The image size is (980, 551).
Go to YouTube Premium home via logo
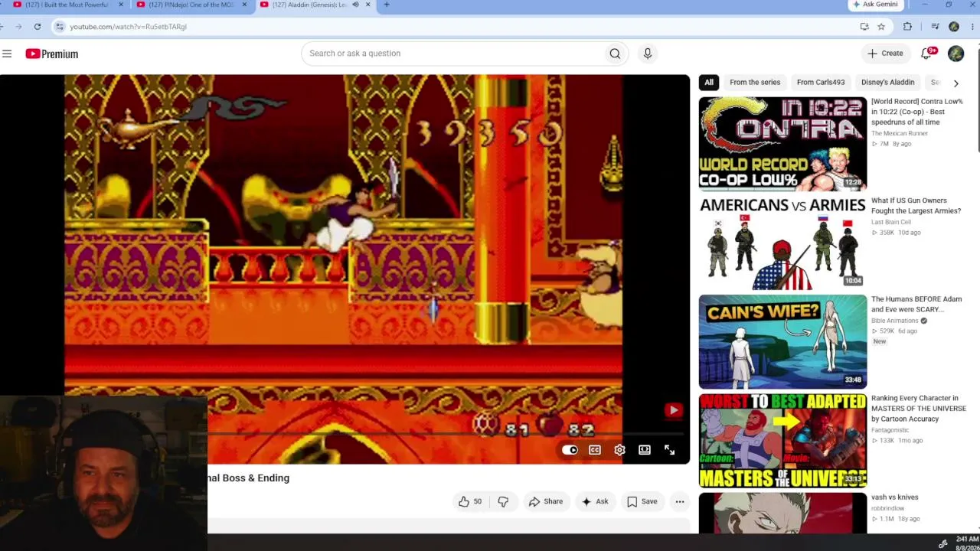pos(51,54)
